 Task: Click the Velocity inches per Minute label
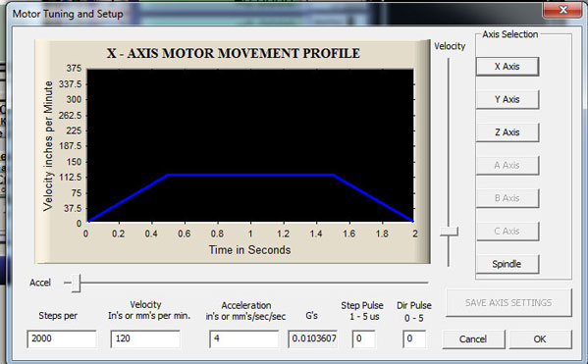(48, 146)
